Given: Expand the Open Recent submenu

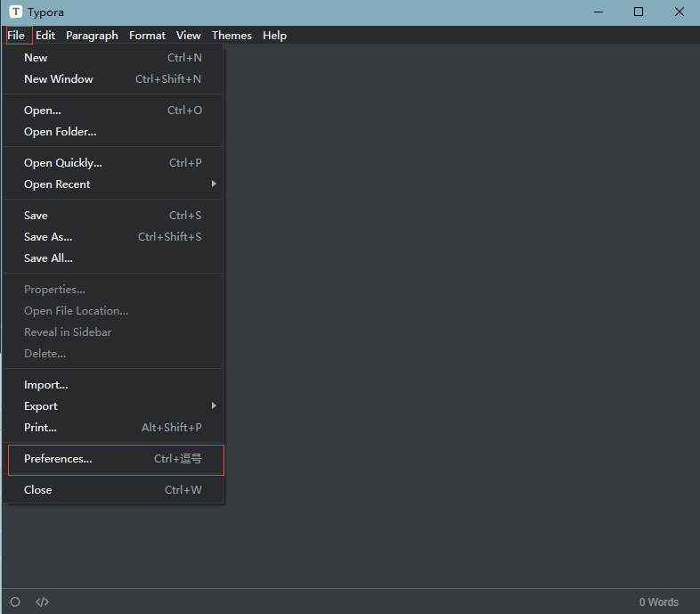Looking at the screenshot, I should (113, 184).
